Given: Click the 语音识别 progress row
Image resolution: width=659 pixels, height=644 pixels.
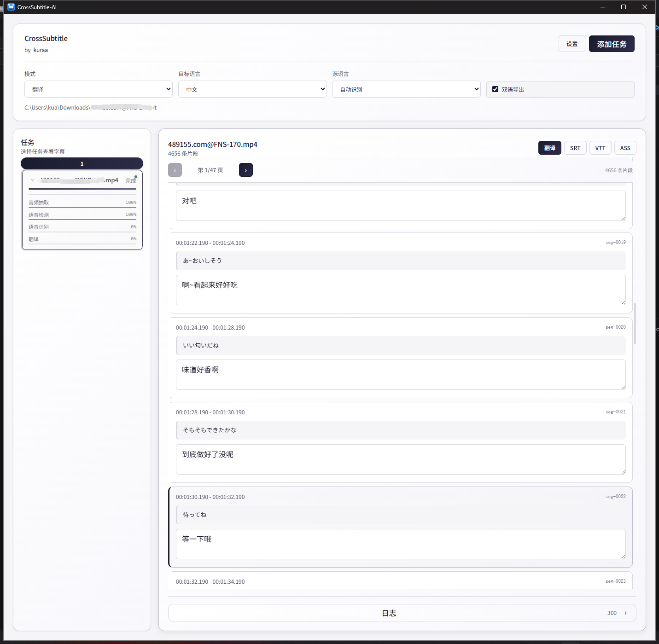Looking at the screenshot, I should [82, 227].
